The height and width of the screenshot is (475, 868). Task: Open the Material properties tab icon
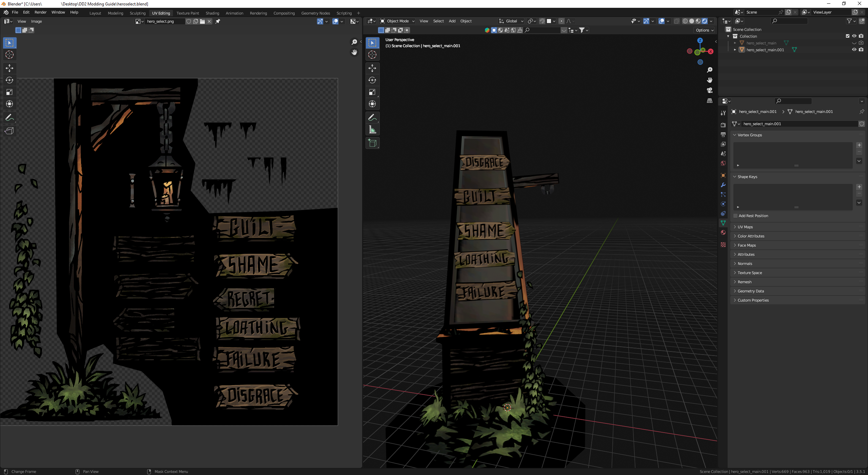[723, 232]
